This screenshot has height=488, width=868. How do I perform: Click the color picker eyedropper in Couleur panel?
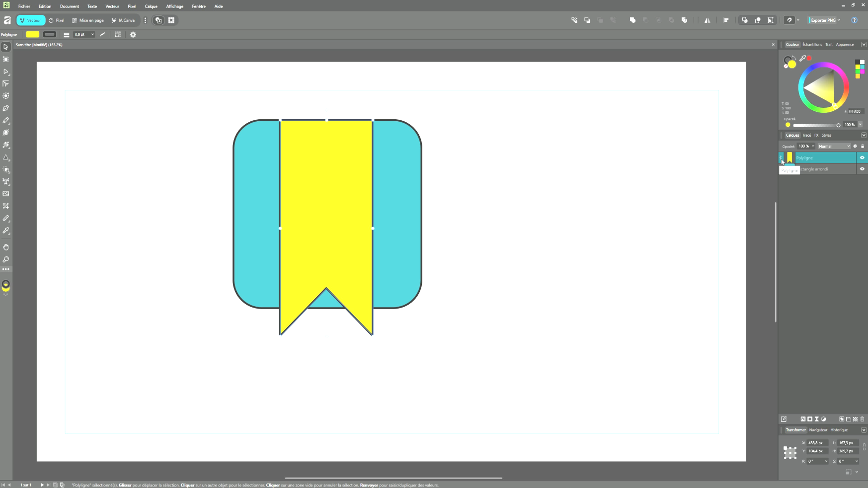pyautogui.click(x=802, y=58)
